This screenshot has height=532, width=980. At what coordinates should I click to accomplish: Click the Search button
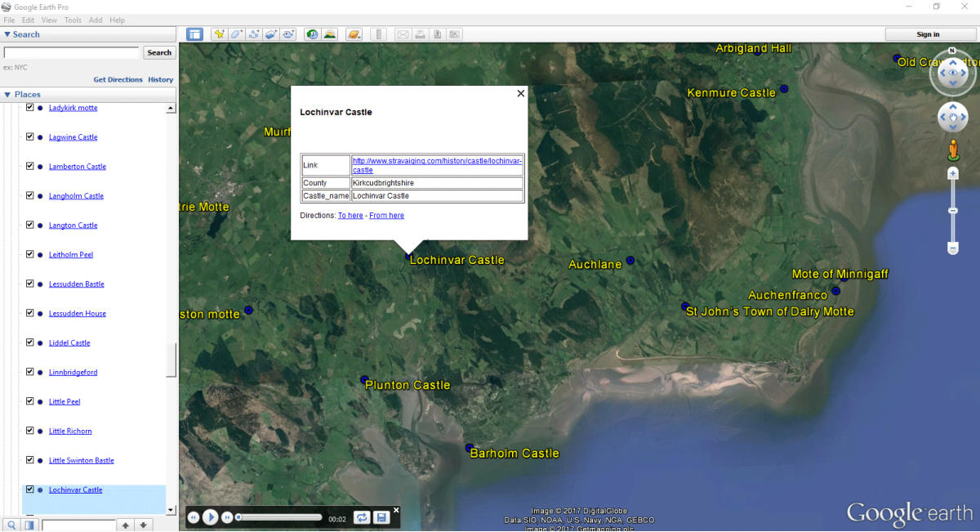159,52
